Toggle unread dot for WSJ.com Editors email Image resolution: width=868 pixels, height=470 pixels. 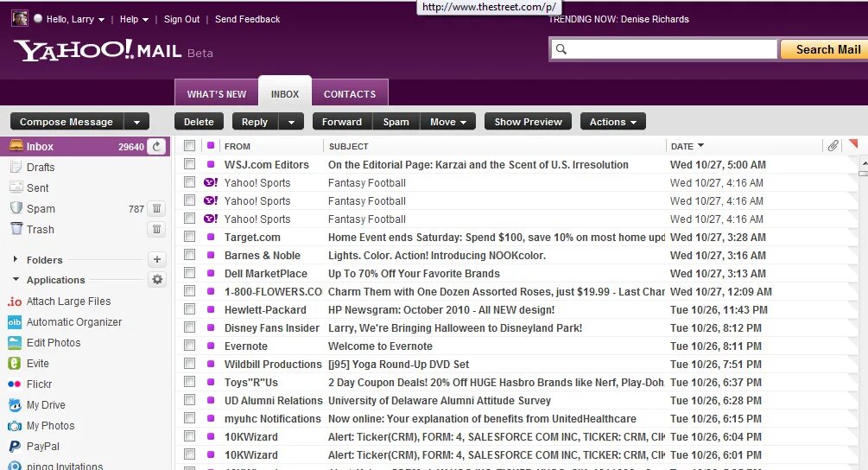point(211,164)
